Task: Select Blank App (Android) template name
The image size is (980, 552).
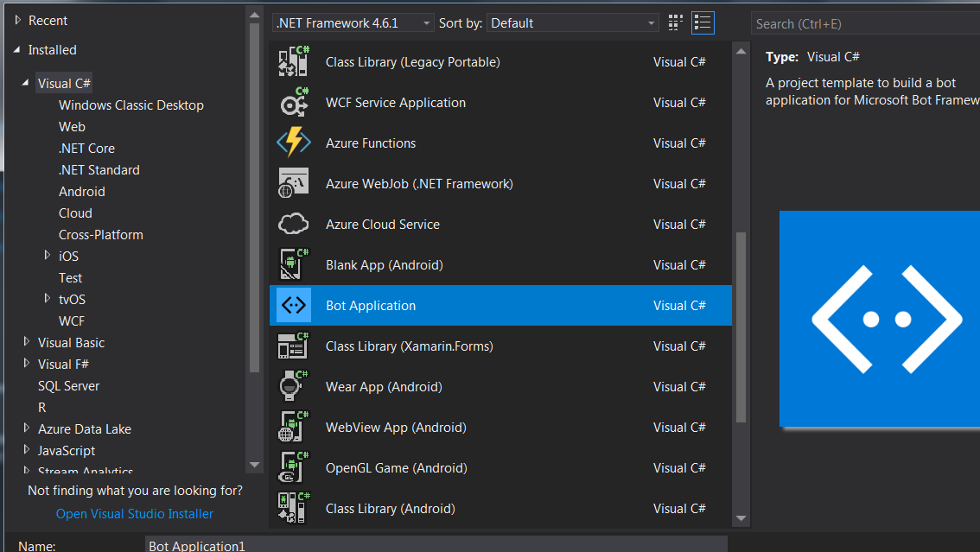Action: click(385, 265)
